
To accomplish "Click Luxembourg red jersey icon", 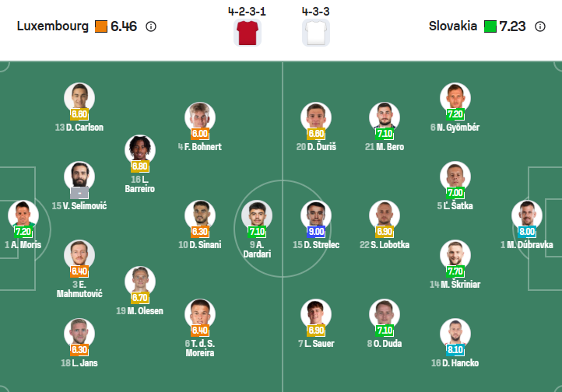I will (247, 33).
